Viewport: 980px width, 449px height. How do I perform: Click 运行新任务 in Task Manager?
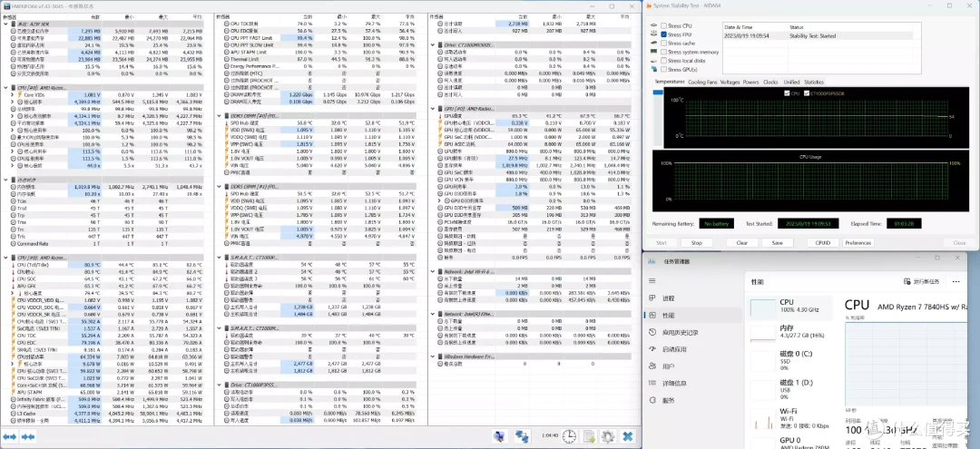922,281
